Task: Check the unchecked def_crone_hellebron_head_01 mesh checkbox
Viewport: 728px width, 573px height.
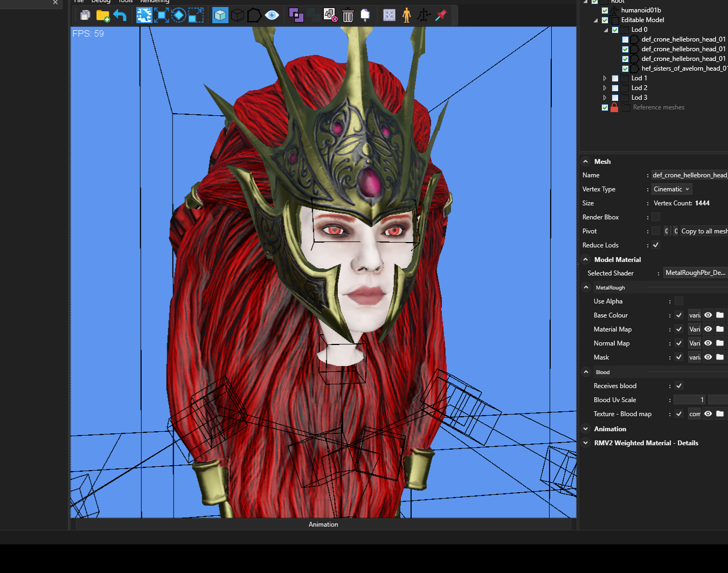Action: point(625,39)
